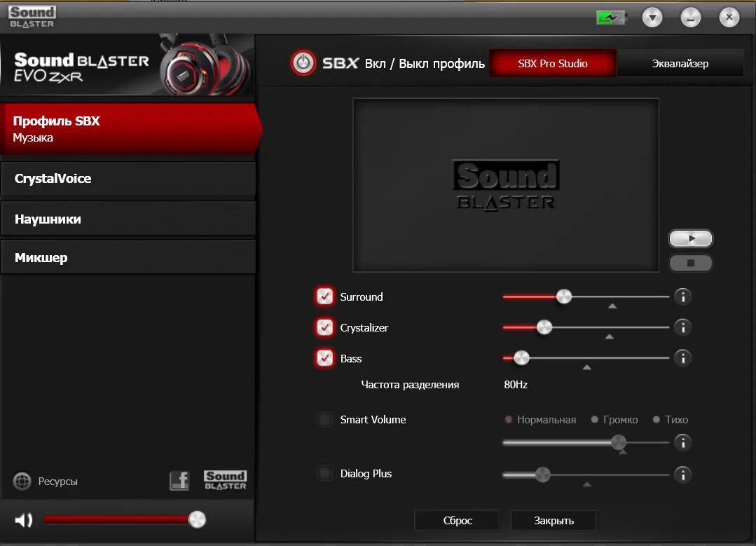Toggle the SBX profile power button
The image size is (756, 546).
[x=303, y=62]
